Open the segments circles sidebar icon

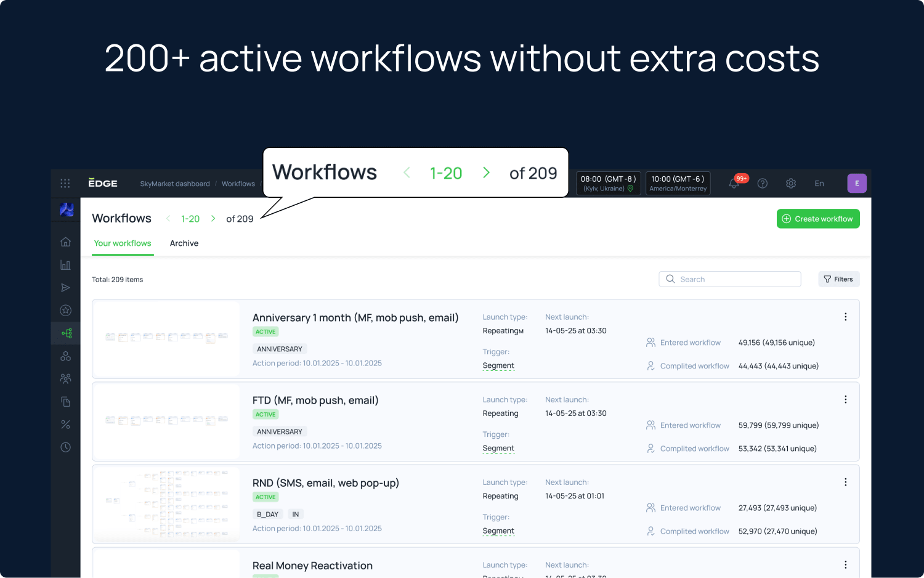(x=66, y=356)
